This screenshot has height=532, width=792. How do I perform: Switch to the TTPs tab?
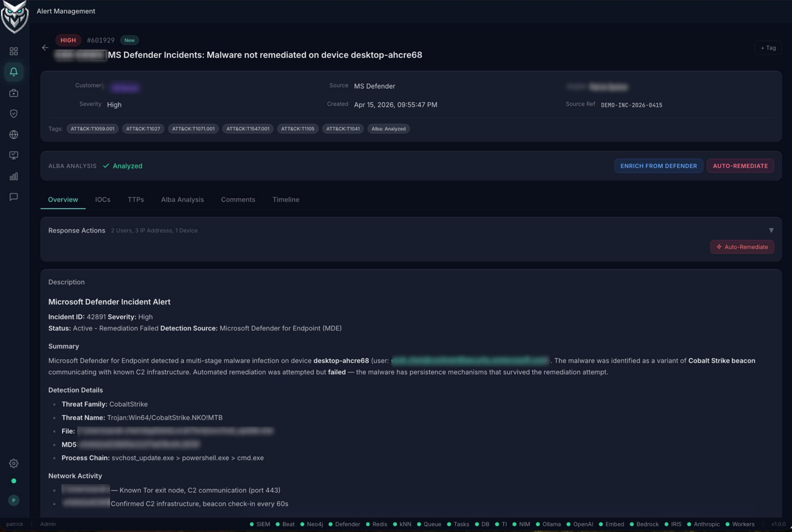point(136,199)
